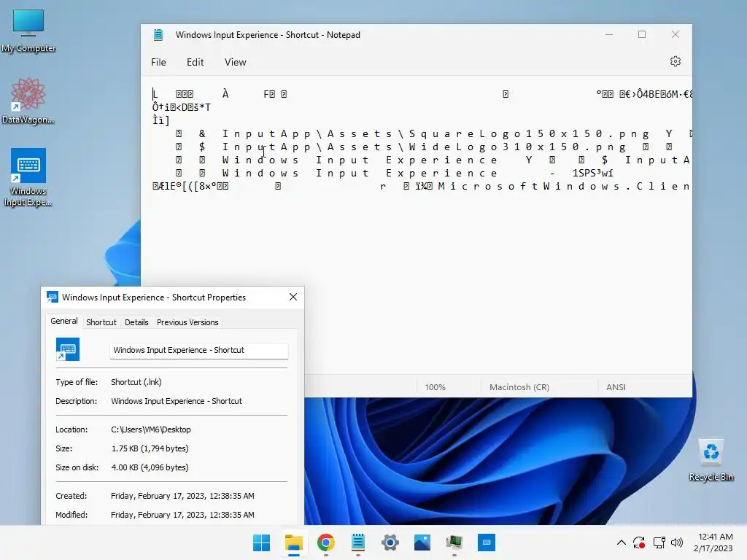Click size on disk 4.00 KB value

(x=150, y=467)
